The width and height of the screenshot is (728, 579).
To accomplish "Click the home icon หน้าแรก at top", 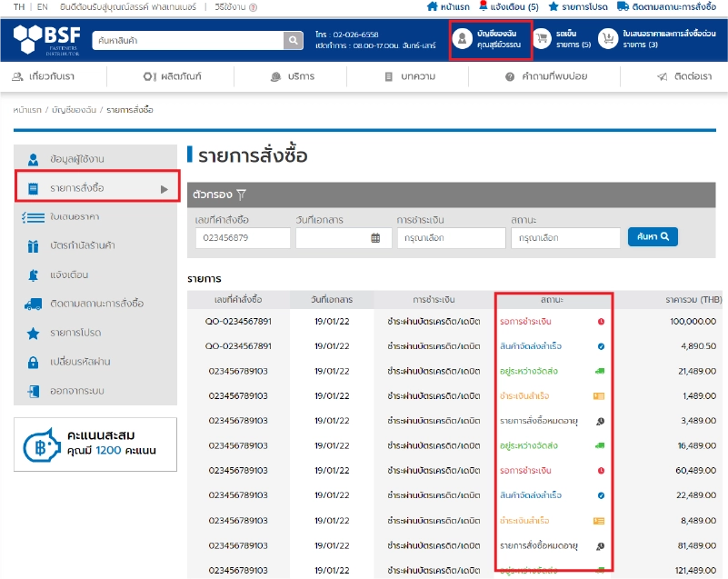I will click(433, 6).
